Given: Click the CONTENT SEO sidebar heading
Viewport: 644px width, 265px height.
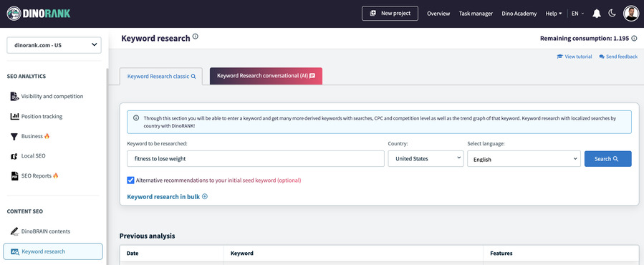Looking at the screenshot, I should click(24, 211).
